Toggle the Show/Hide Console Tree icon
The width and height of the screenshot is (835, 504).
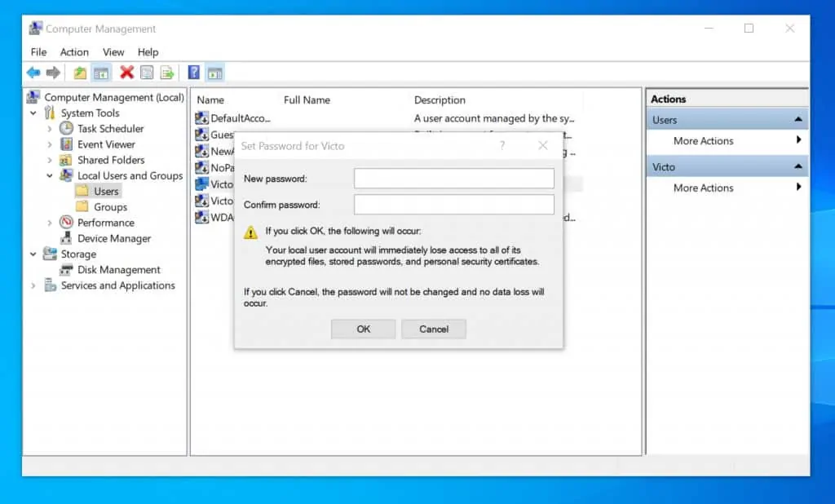(100, 73)
